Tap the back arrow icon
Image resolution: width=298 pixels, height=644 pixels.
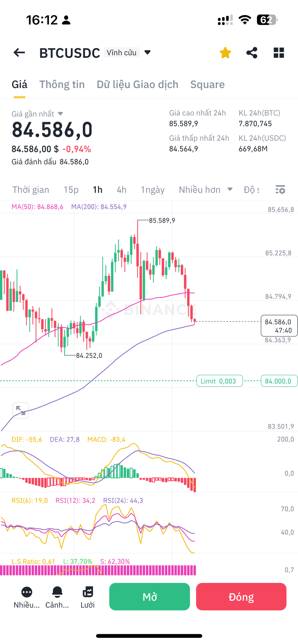19,53
